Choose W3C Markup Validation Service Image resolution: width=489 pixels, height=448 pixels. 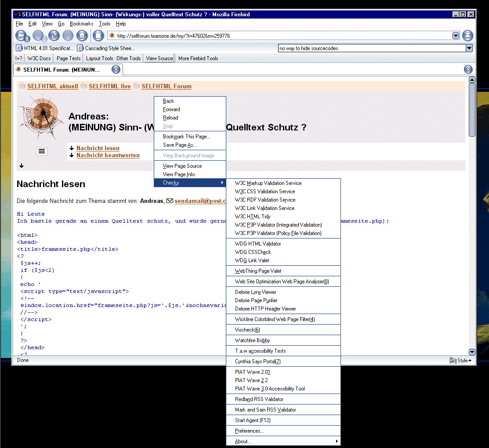(x=268, y=183)
